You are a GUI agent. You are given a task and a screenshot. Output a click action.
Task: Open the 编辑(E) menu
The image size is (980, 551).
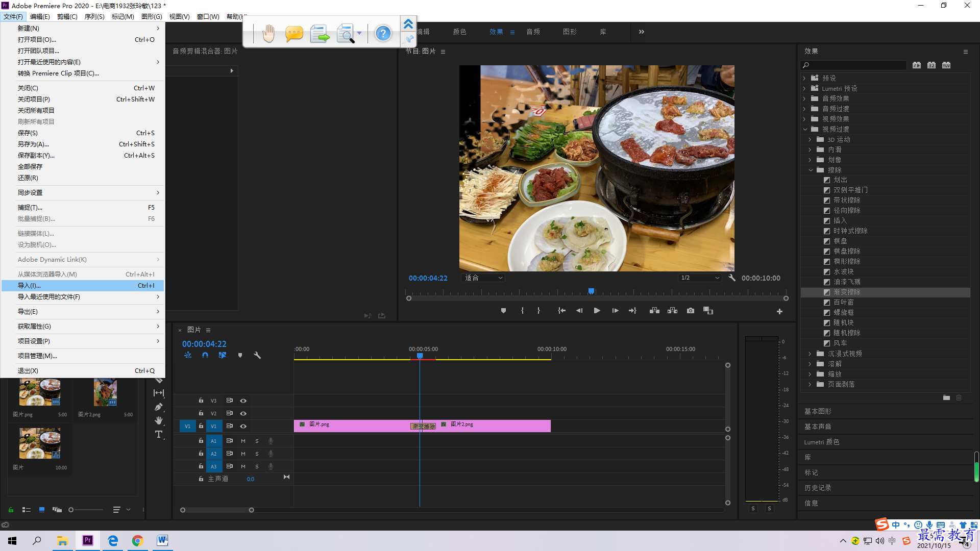[x=40, y=17]
